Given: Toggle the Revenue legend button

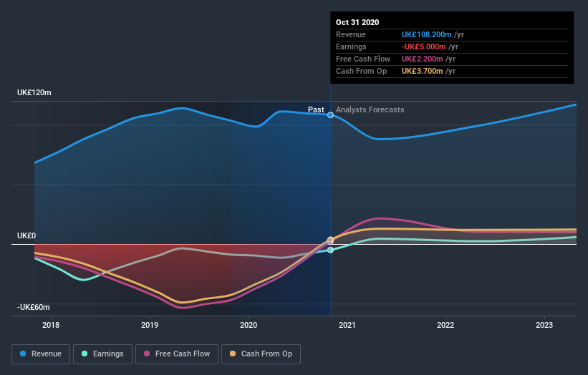Looking at the screenshot, I should pos(41,354).
